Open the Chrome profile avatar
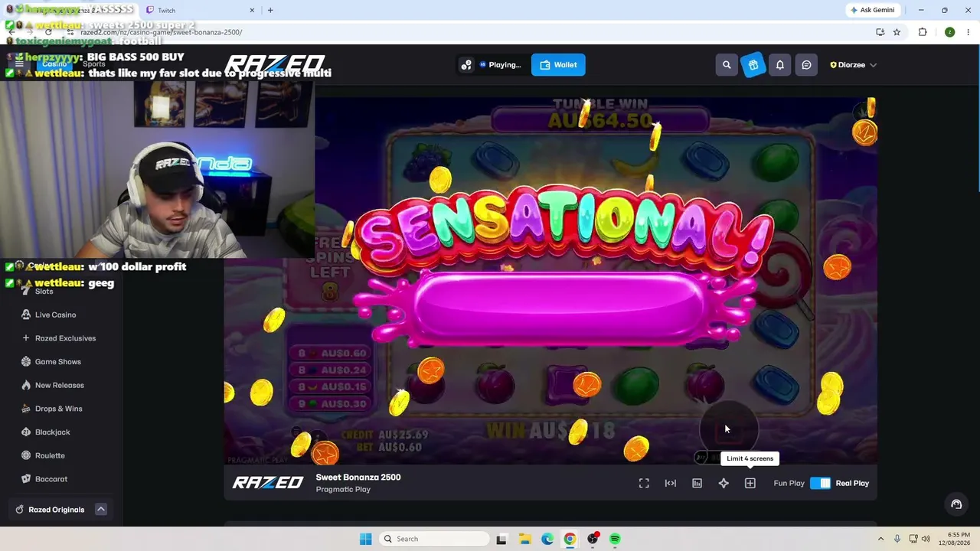This screenshot has width=980, height=551. pyautogui.click(x=949, y=32)
